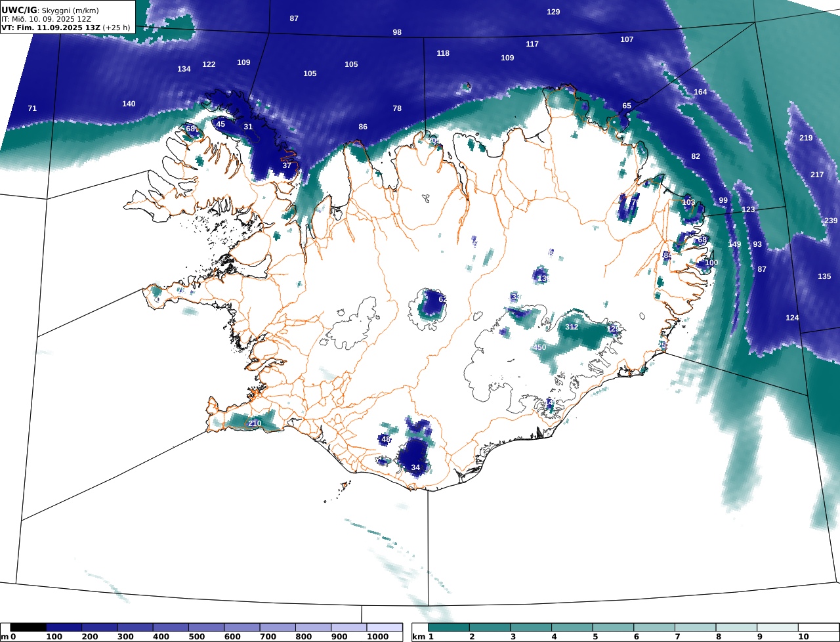Click the visibility value 450 on the map
The image size is (840, 642).
539,347
